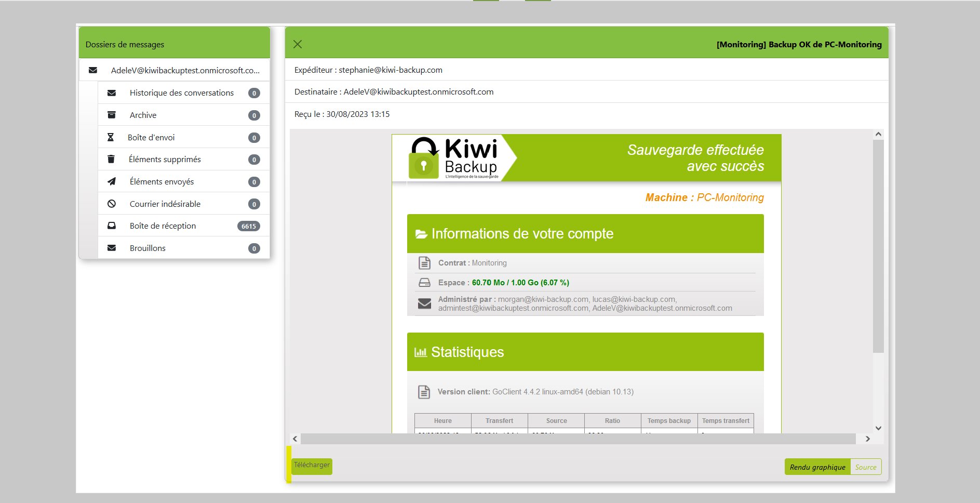Click the envelope icon for Historique des conversations
This screenshot has width=980, height=503.
[112, 93]
